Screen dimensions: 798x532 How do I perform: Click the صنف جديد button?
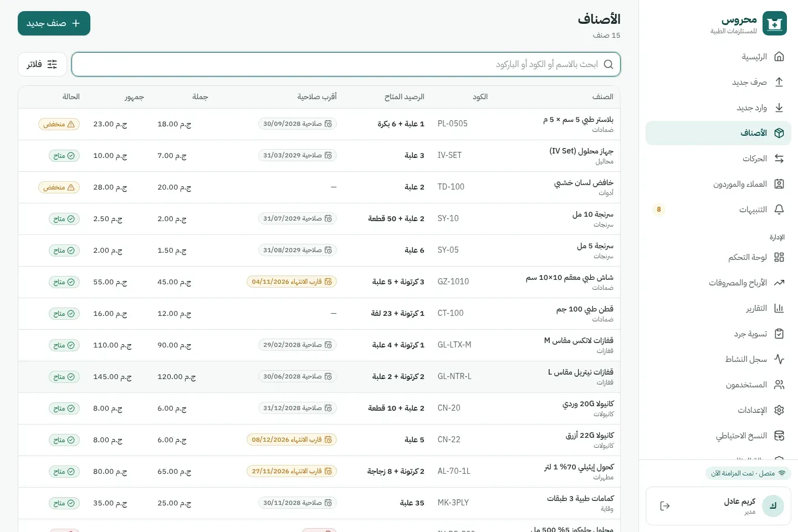54,23
